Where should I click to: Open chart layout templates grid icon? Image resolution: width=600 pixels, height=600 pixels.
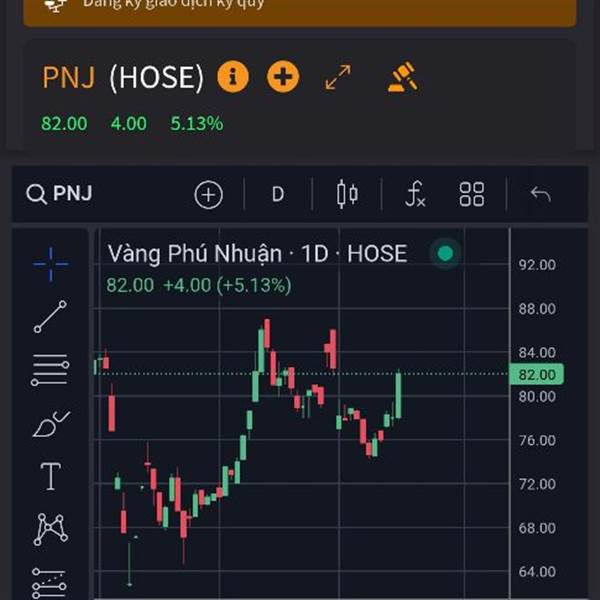click(x=472, y=194)
